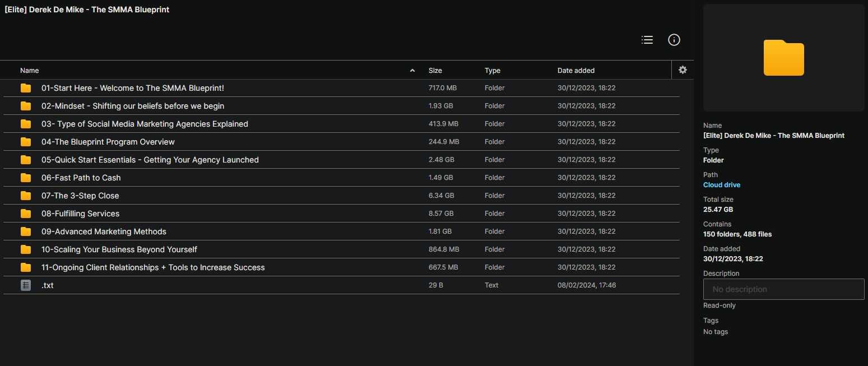Select 10-Scaling Your Business Beyond Yourself
The height and width of the screenshot is (366, 868).
click(119, 249)
